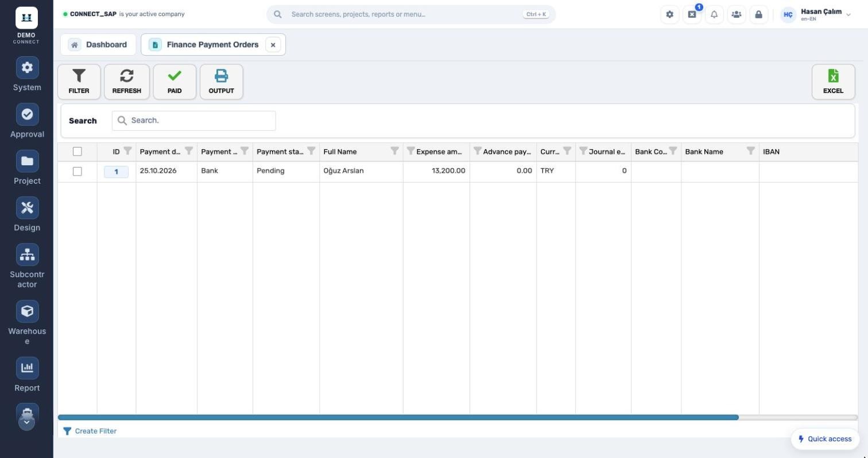Image resolution: width=868 pixels, height=458 pixels.
Task: Open the Design tools module
Action: [27, 215]
